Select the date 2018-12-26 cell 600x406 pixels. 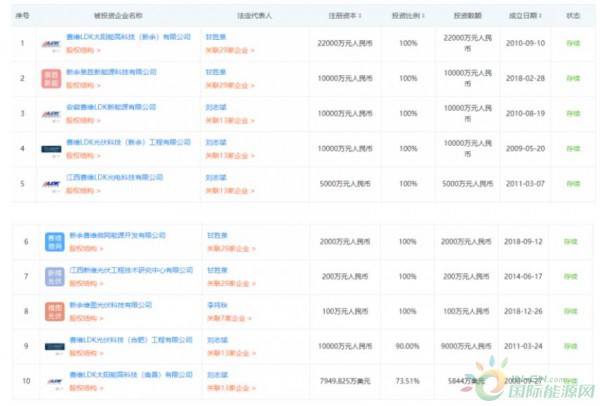tap(523, 311)
